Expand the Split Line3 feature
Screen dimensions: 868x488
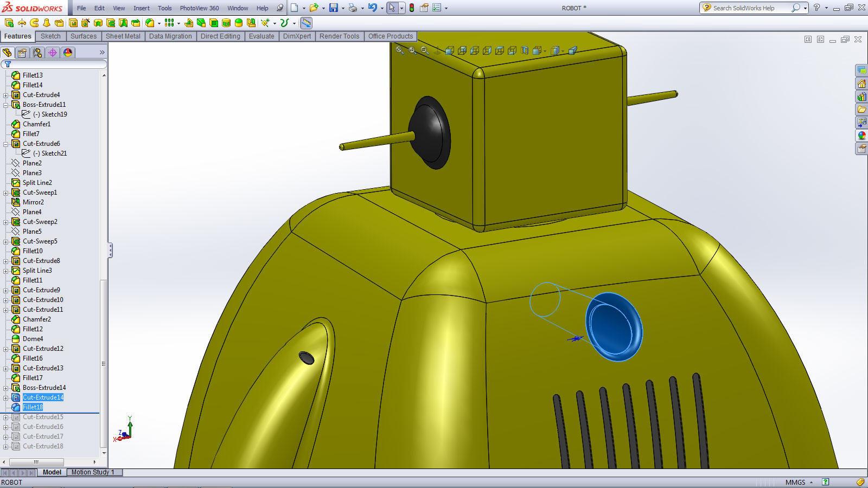click(6, 271)
